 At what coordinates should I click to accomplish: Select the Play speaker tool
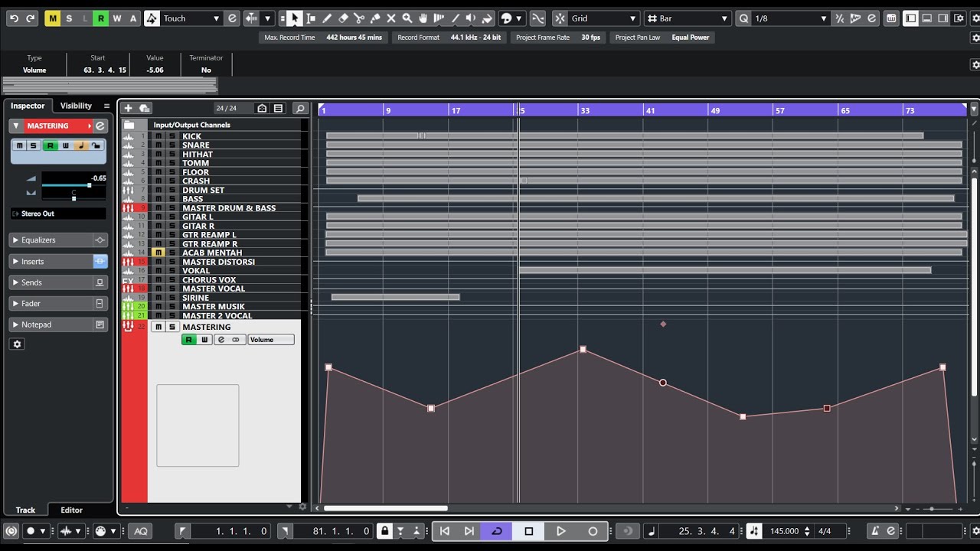tap(472, 18)
